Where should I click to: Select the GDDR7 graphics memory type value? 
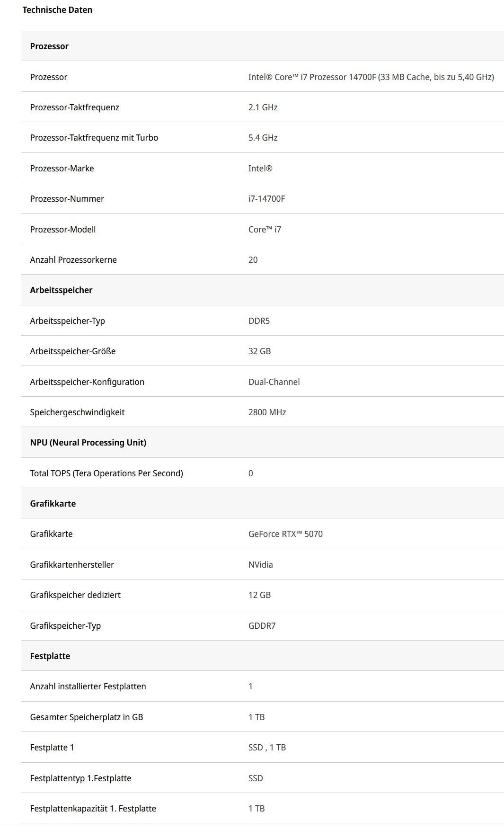pyautogui.click(x=262, y=626)
